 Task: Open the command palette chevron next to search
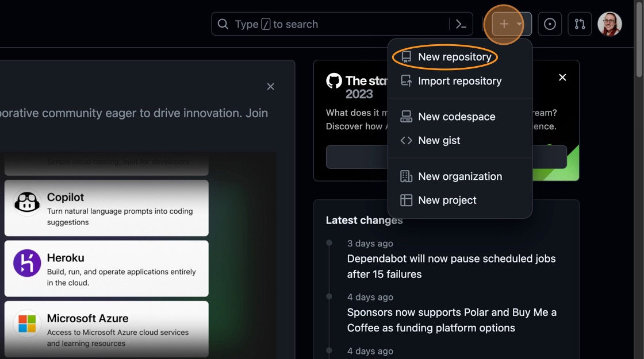pos(460,24)
